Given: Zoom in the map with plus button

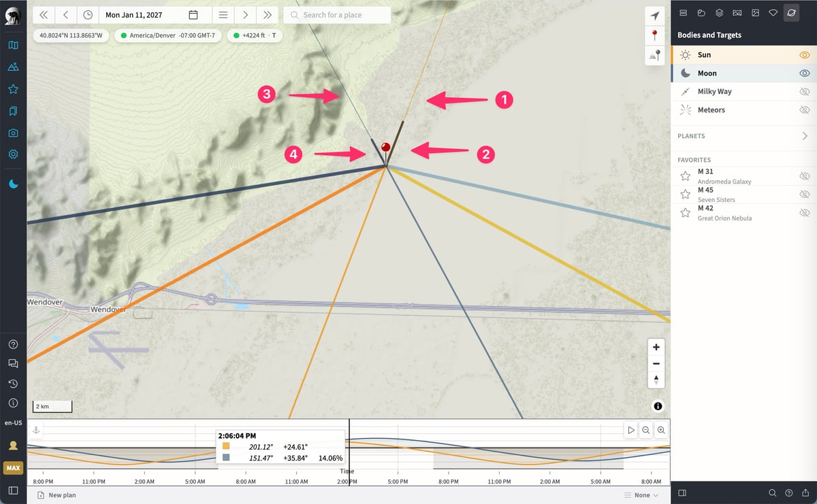Looking at the screenshot, I should point(656,347).
